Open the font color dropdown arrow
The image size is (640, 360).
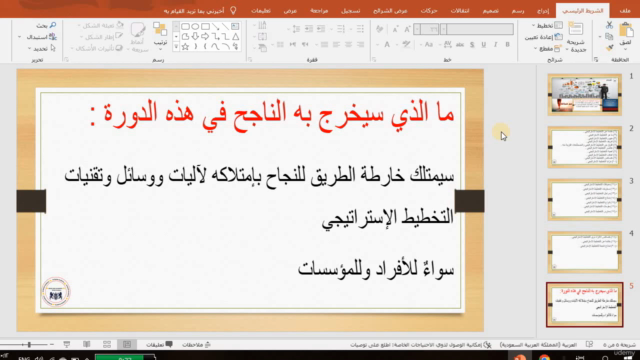point(378,44)
